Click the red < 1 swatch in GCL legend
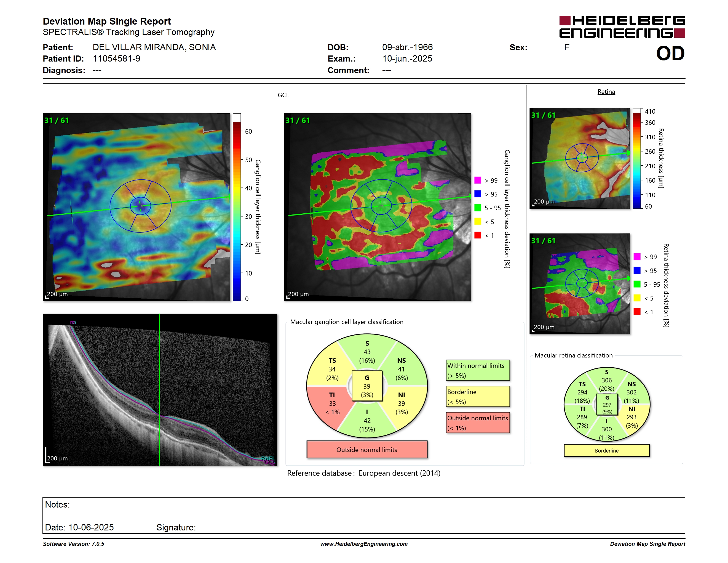The image size is (728, 563). click(x=477, y=235)
